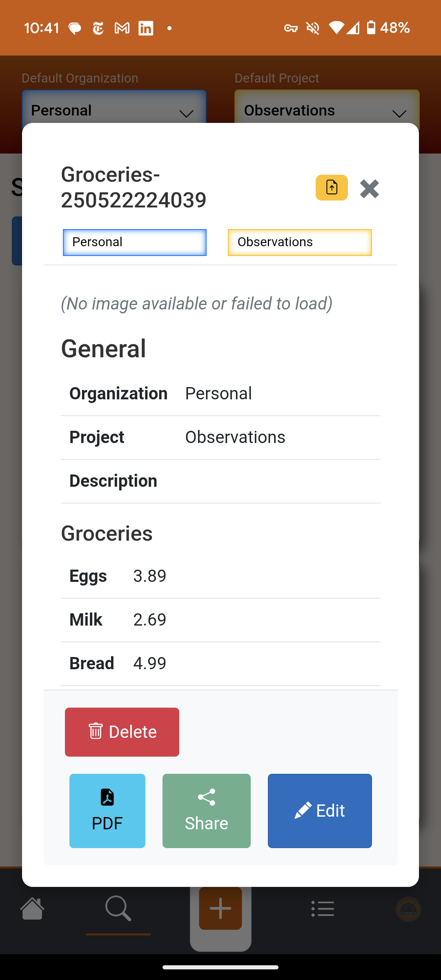Viewport: 441px width, 980px height.
Task: Select the Eggs price row
Action: click(220, 576)
